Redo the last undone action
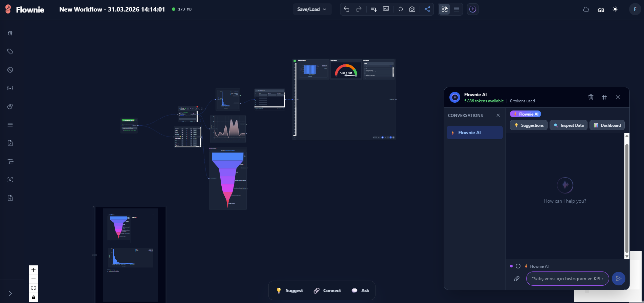Screen dimensions: 644x303 tap(359, 9)
